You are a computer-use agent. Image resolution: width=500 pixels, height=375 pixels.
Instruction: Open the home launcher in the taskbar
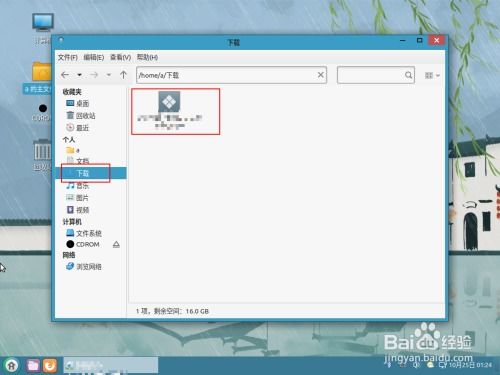[x=12, y=366]
